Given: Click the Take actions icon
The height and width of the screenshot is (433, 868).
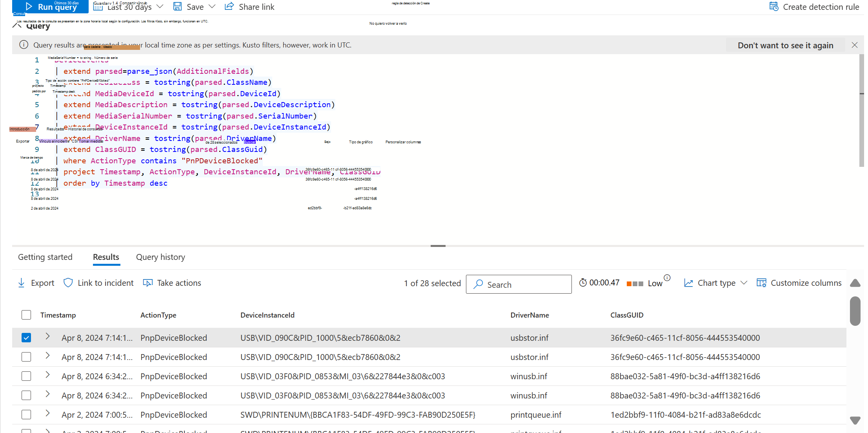Looking at the screenshot, I should [148, 283].
